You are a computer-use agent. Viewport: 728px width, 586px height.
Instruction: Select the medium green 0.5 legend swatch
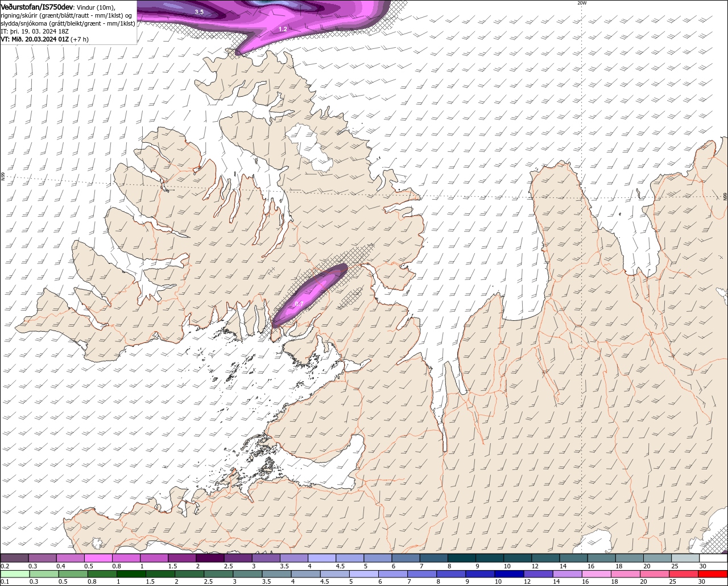pos(73,574)
